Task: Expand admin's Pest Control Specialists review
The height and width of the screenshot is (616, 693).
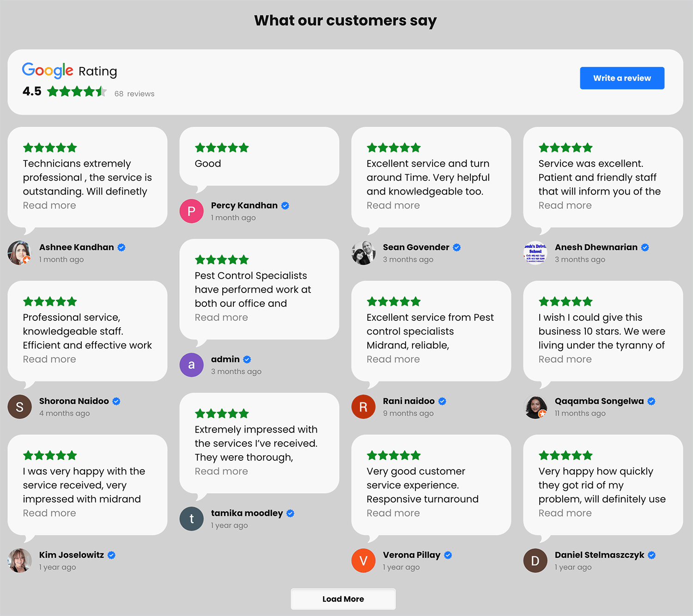Action: (221, 317)
